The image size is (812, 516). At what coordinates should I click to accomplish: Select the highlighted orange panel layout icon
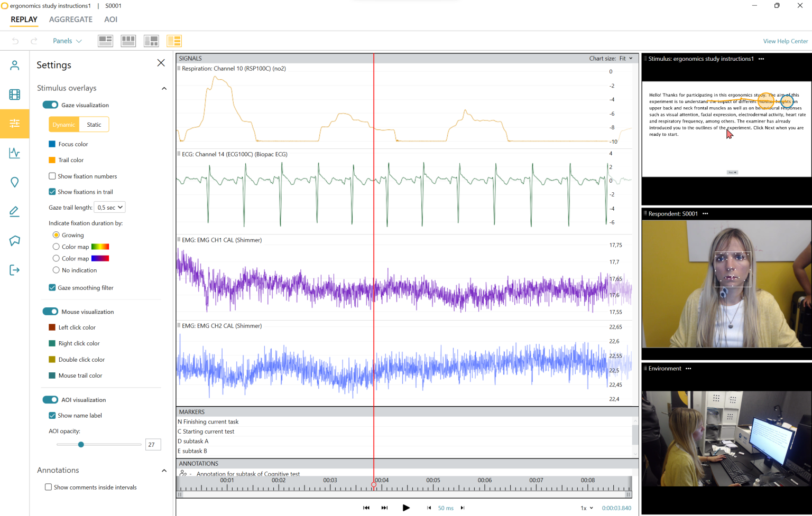[174, 41]
